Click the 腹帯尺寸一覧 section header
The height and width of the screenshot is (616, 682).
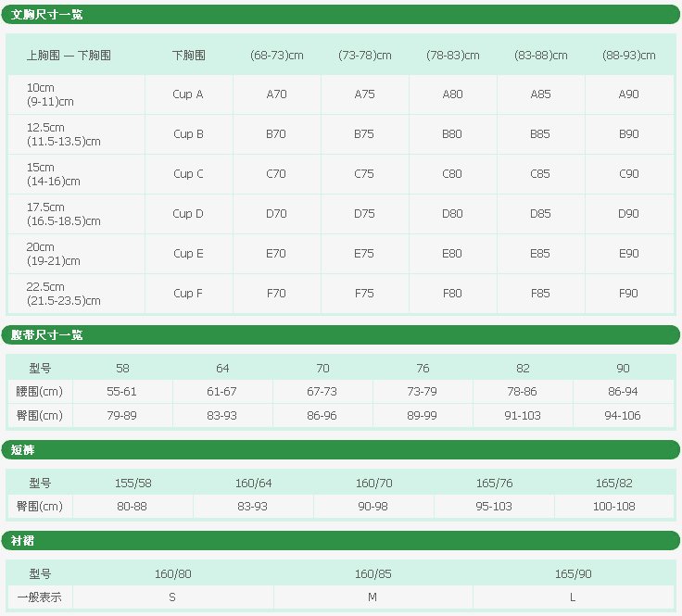[x=54, y=334]
